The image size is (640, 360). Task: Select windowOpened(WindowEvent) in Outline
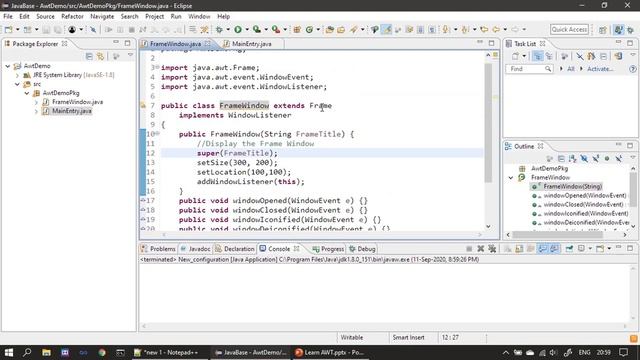(584, 196)
